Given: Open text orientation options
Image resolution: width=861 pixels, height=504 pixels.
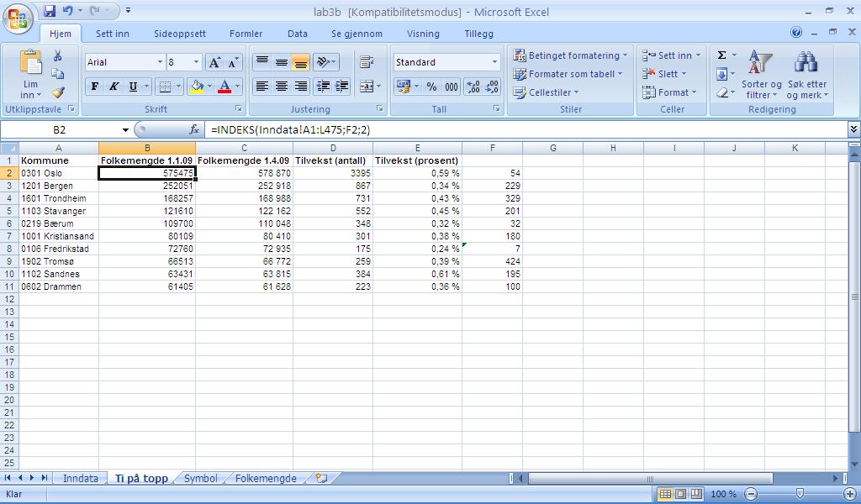Looking at the screenshot, I should 326,62.
